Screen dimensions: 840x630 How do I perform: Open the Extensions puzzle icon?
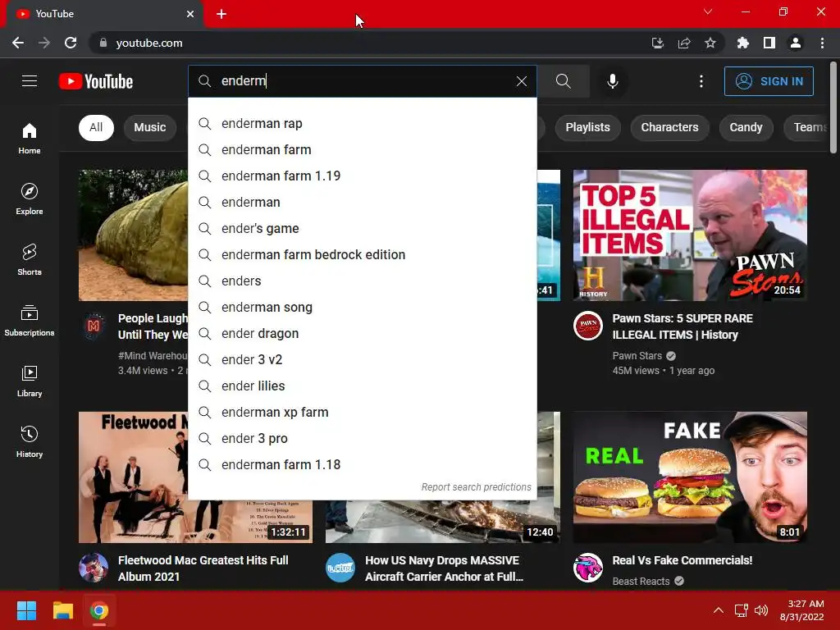[x=742, y=43]
